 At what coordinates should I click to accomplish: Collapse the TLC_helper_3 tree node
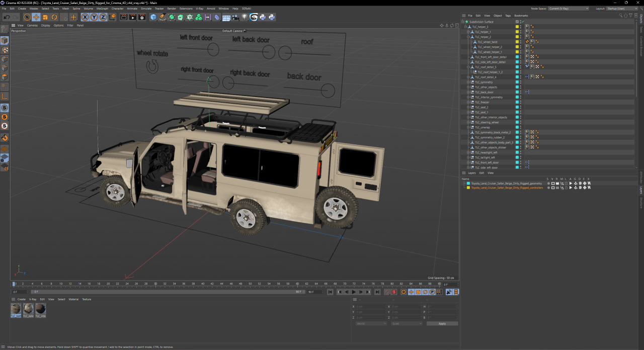click(x=465, y=27)
